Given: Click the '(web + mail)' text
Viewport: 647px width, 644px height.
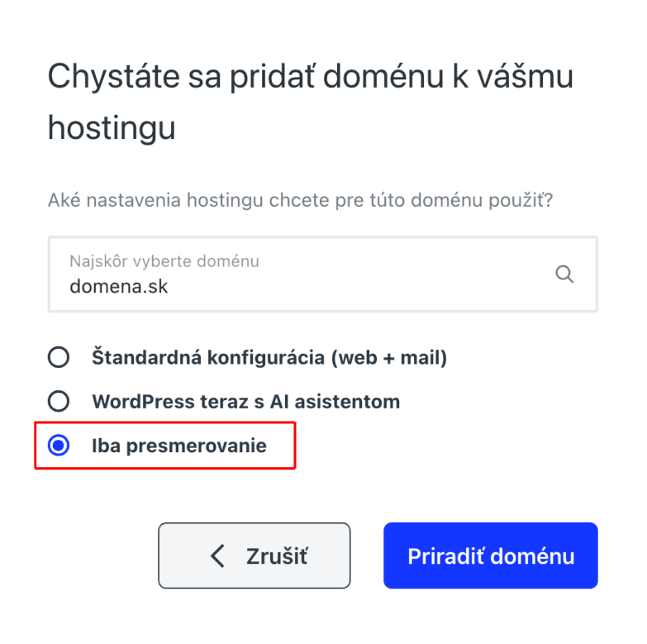Looking at the screenshot, I should pyautogui.click(x=388, y=358).
